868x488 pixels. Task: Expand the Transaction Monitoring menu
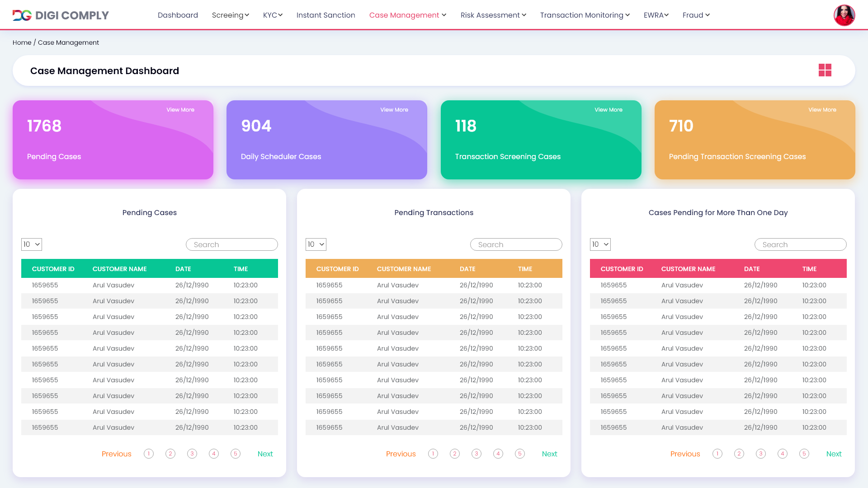(585, 15)
